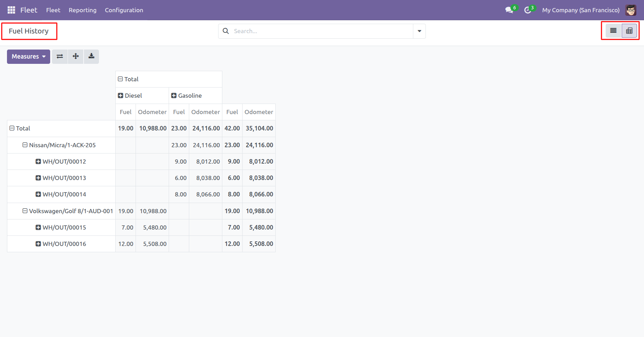This screenshot has width=644, height=337.
Task: Open the Reporting menu
Action: 83,10
